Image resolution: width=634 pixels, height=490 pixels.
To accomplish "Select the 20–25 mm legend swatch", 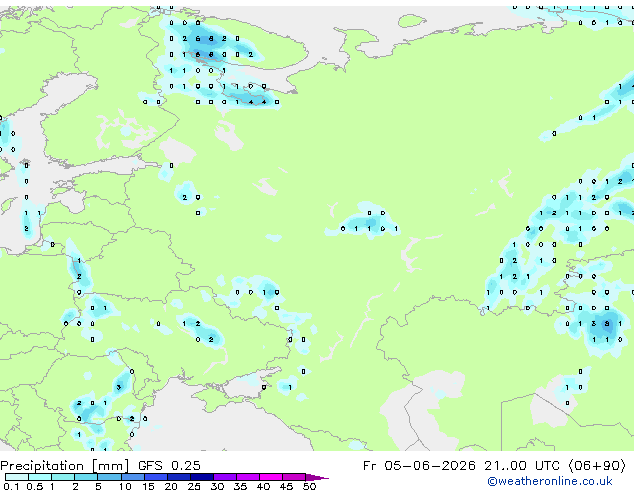I will click(x=179, y=477).
